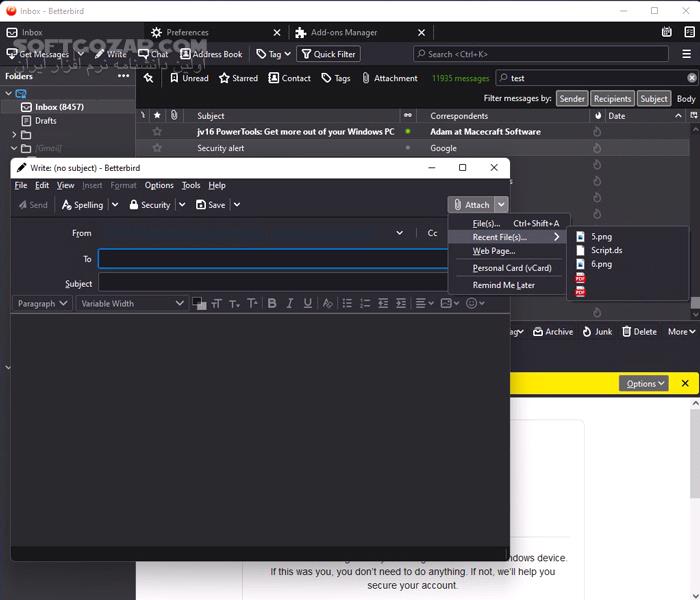Click the Write button in the main toolbar

(x=111, y=54)
